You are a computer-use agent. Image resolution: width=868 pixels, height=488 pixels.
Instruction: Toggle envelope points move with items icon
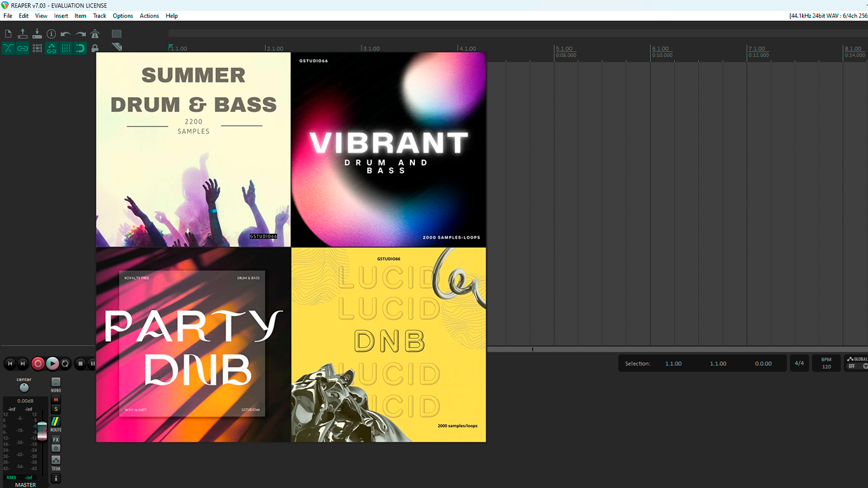coord(51,48)
